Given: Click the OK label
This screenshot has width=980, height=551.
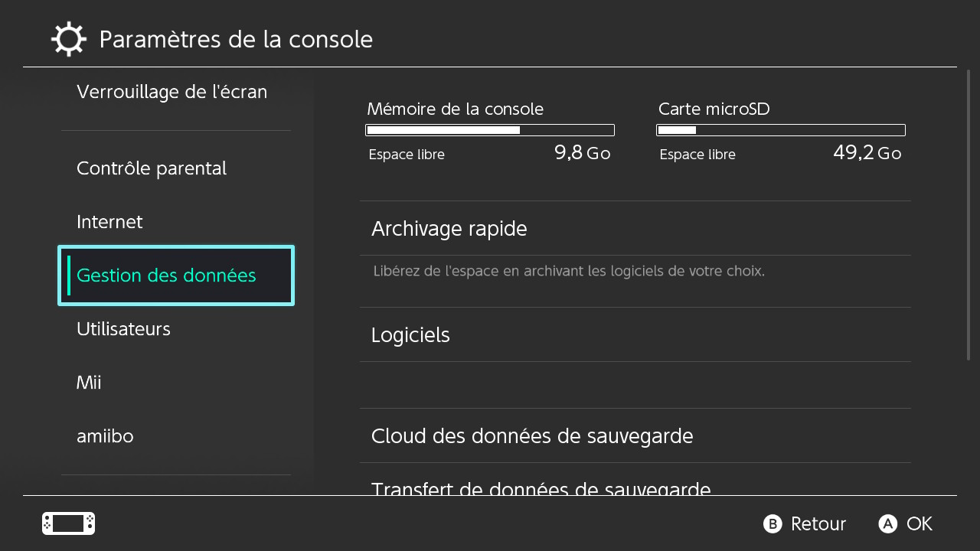Looking at the screenshot, I should [919, 523].
